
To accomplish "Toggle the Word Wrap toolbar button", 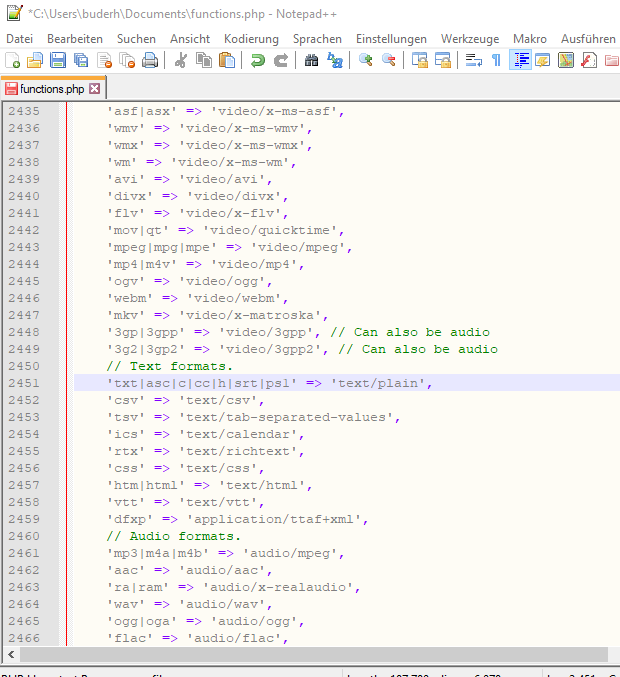I will (x=474, y=60).
